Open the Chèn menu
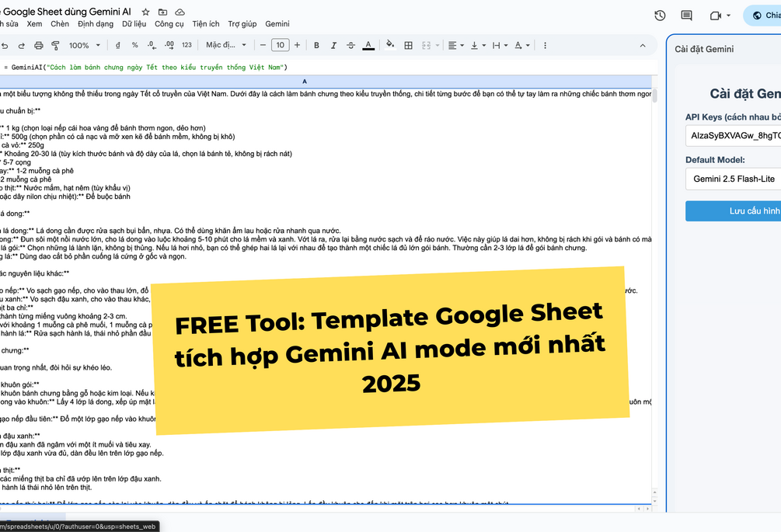Screen dimensions: 781x532 tap(60, 24)
